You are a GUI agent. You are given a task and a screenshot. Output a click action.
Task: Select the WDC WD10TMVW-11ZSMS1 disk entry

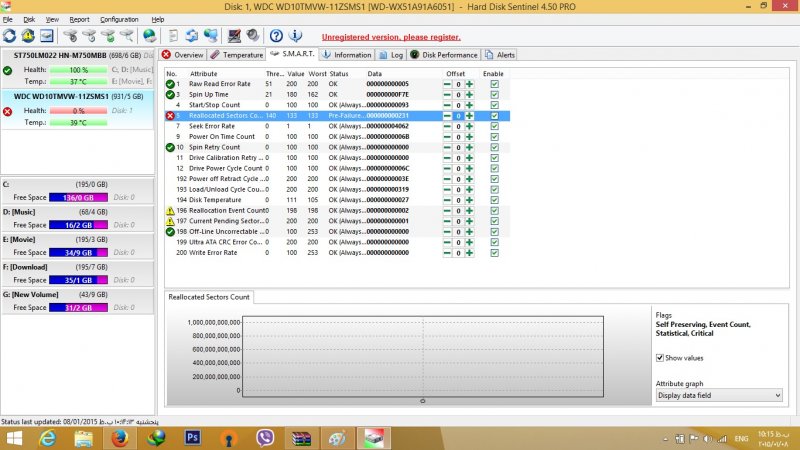(x=78, y=109)
